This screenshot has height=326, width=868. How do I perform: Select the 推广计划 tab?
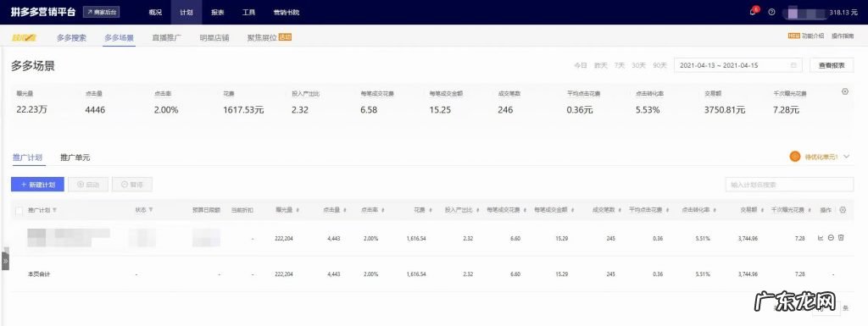(27, 157)
